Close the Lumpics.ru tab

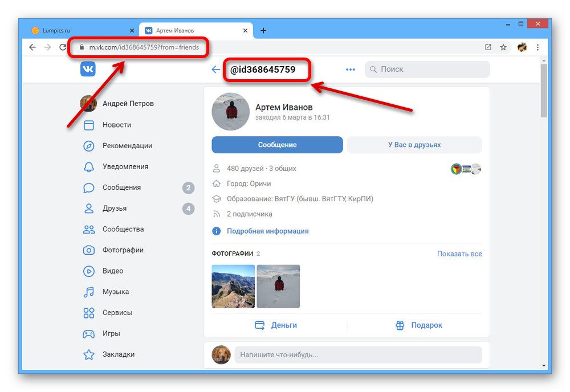tap(132, 31)
